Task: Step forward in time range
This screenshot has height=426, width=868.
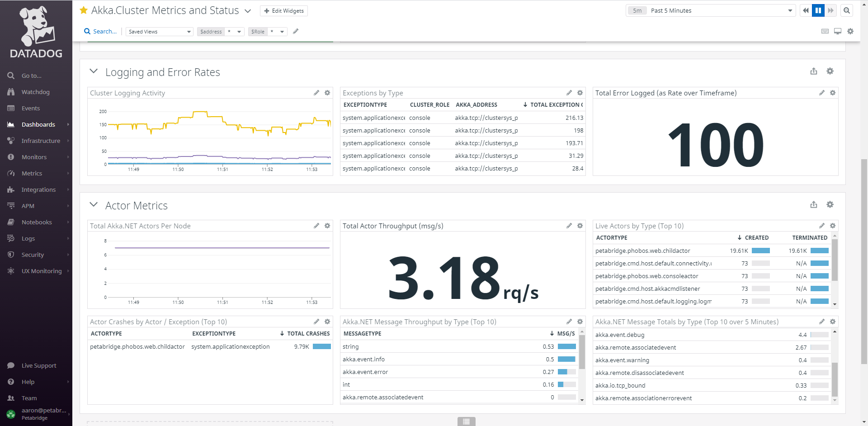Action: (x=831, y=10)
